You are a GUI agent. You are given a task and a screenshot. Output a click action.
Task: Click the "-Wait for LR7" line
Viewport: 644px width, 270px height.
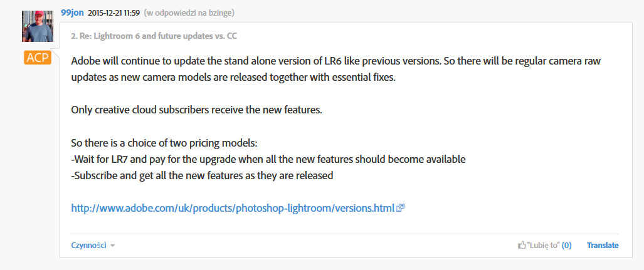click(268, 159)
